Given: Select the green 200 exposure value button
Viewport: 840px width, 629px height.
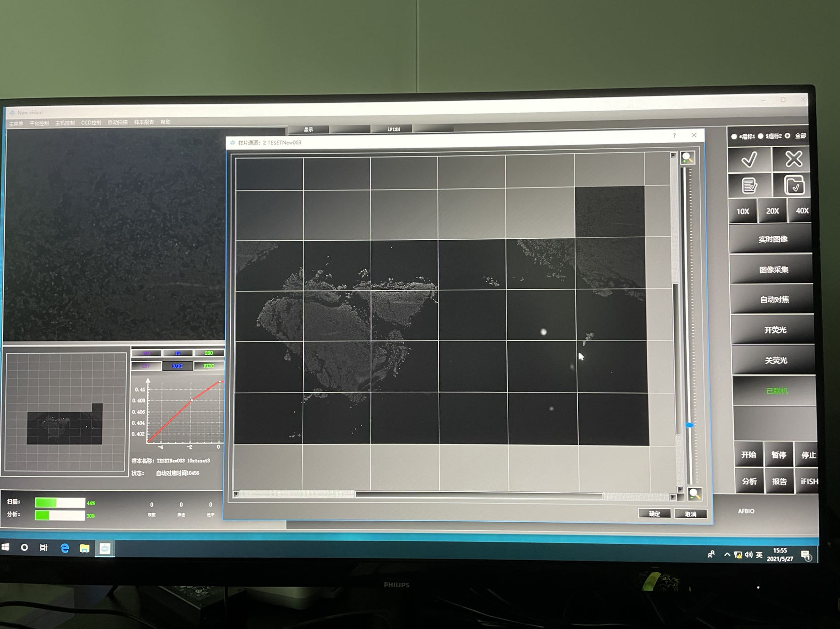Looking at the screenshot, I should (209, 353).
